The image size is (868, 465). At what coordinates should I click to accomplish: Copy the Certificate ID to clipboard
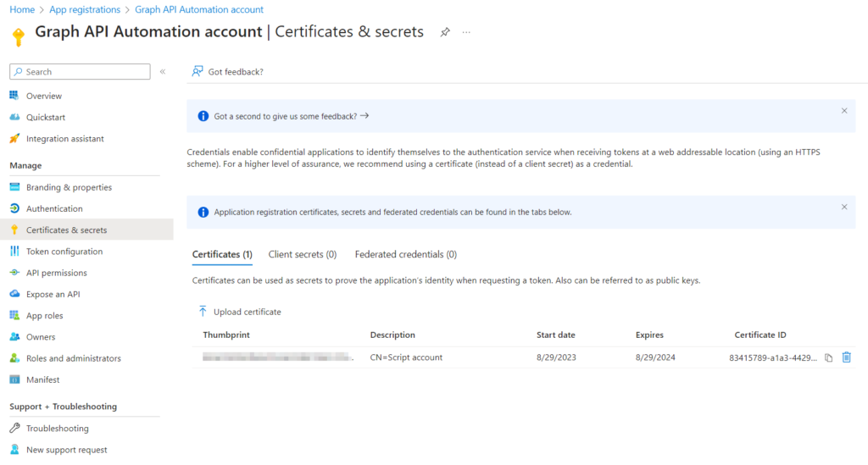(828, 357)
